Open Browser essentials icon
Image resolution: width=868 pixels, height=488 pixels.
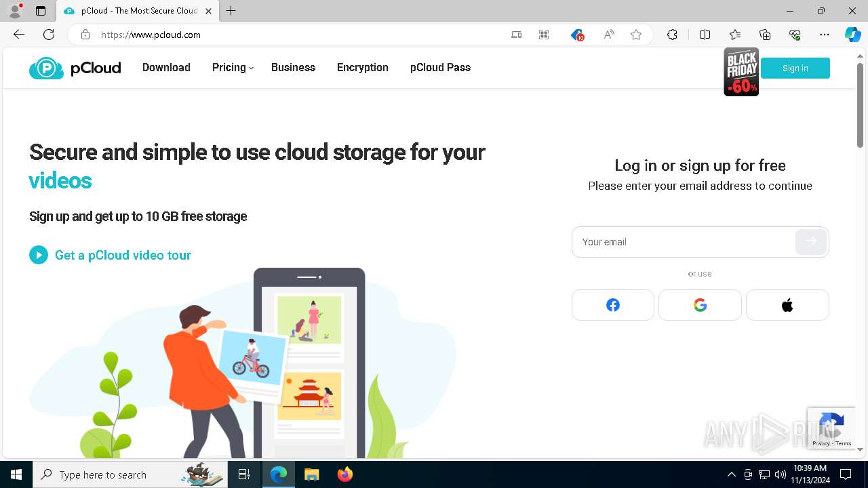coord(795,35)
